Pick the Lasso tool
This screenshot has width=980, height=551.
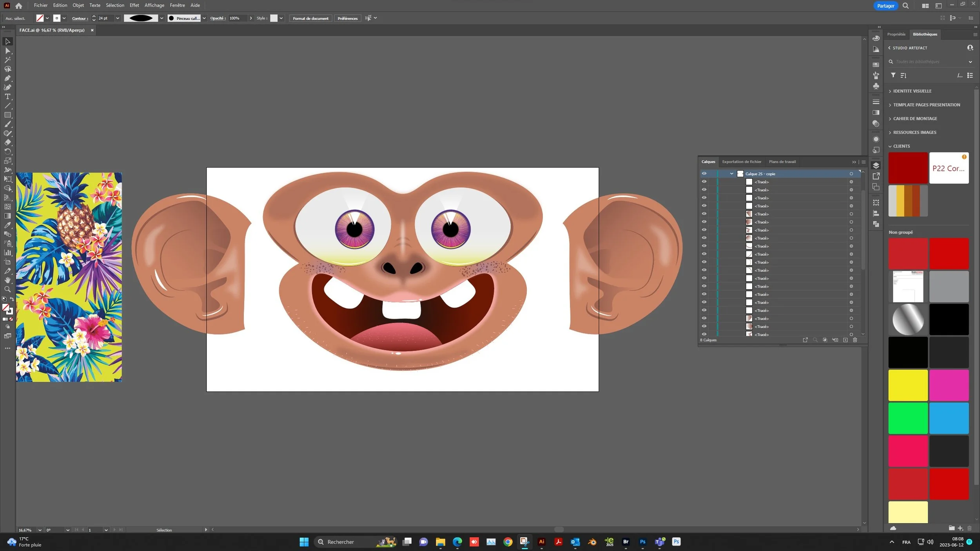click(x=7, y=69)
